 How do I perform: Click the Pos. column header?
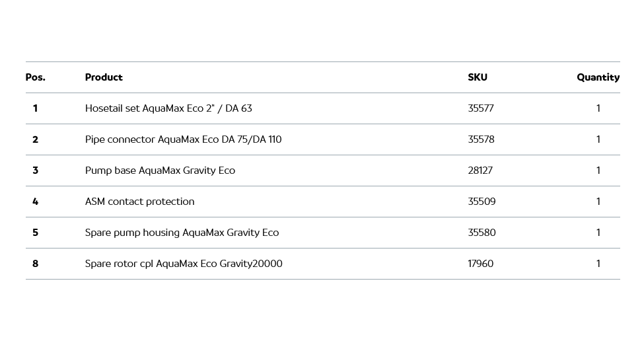click(x=36, y=77)
